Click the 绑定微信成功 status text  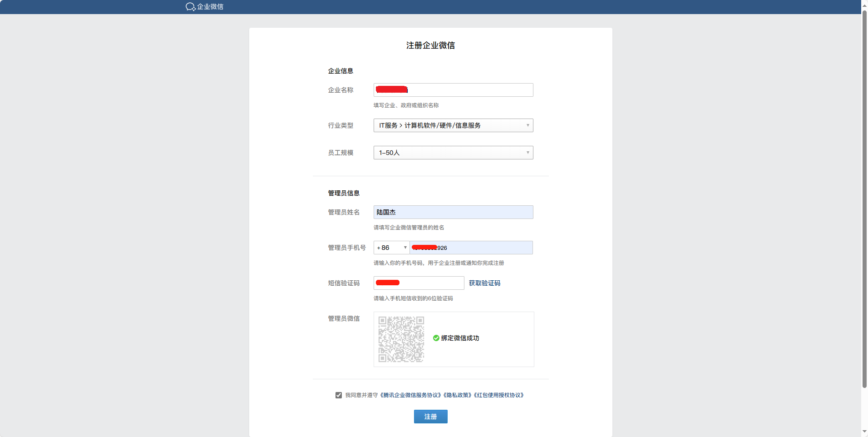click(x=460, y=338)
